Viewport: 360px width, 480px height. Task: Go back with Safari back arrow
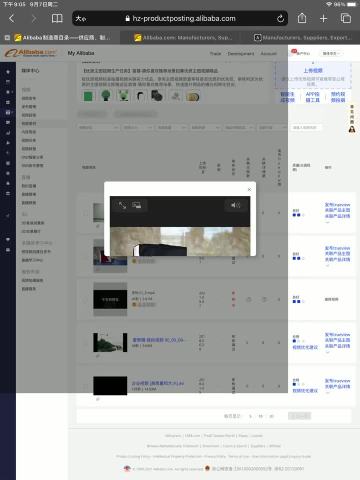12,18
